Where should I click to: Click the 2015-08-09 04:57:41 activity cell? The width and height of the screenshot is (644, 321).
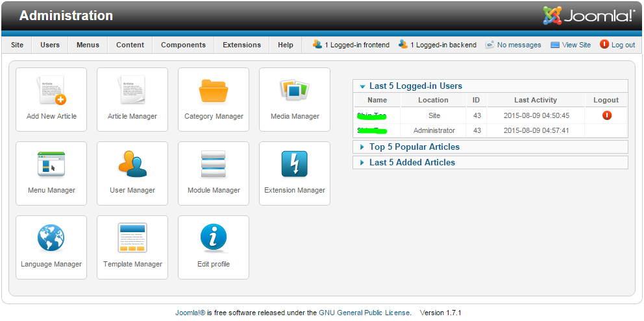(536, 130)
